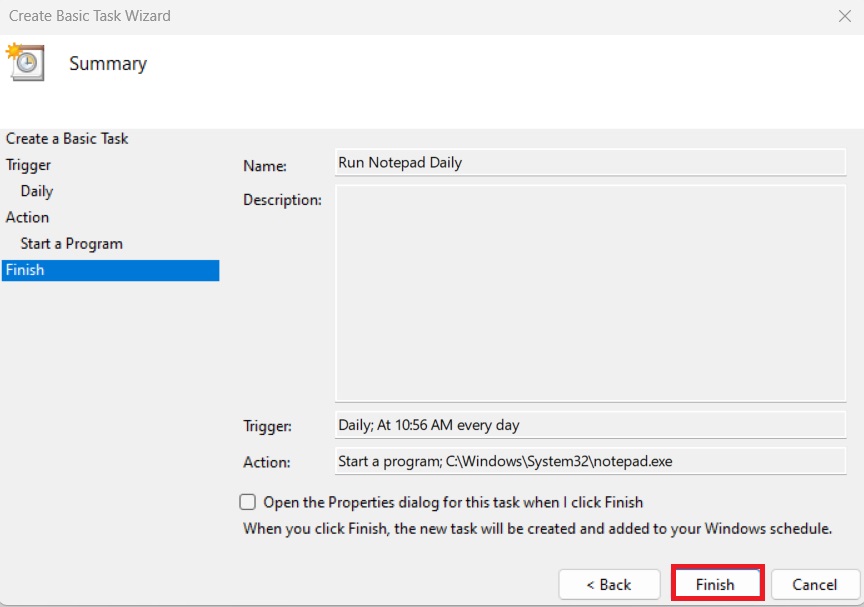This screenshot has height=607, width=864.
Task: Click the Summary heading text
Action: point(108,64)
